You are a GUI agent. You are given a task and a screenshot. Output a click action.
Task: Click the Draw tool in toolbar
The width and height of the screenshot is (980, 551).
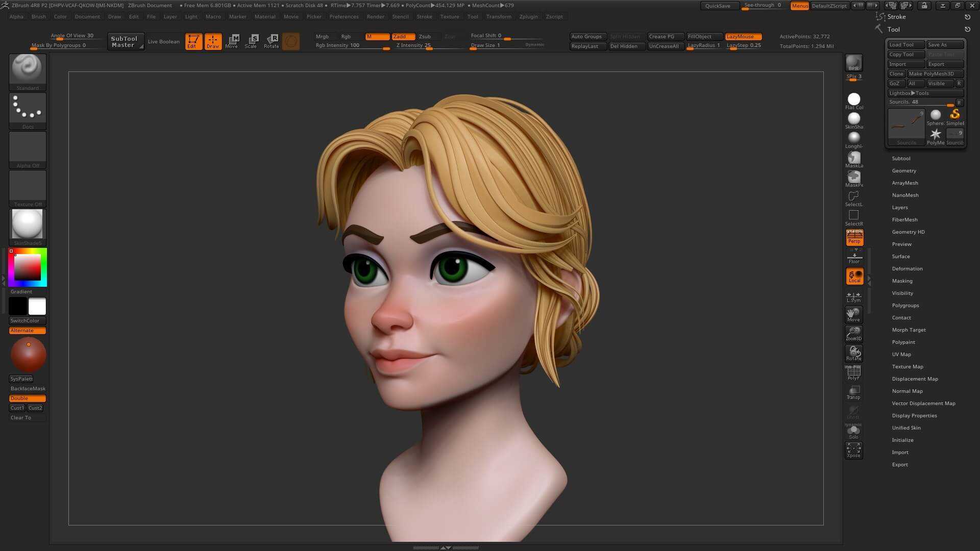(x=213, y=40)
